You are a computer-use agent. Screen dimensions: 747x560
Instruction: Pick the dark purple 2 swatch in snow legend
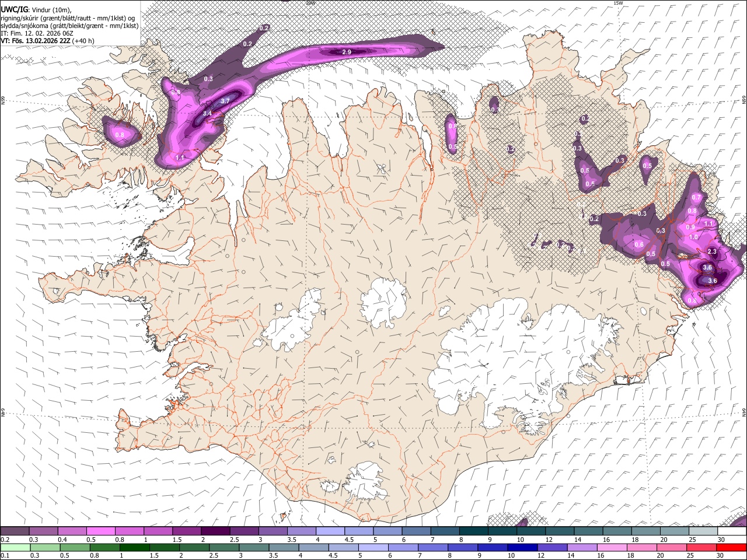[215, 531]
